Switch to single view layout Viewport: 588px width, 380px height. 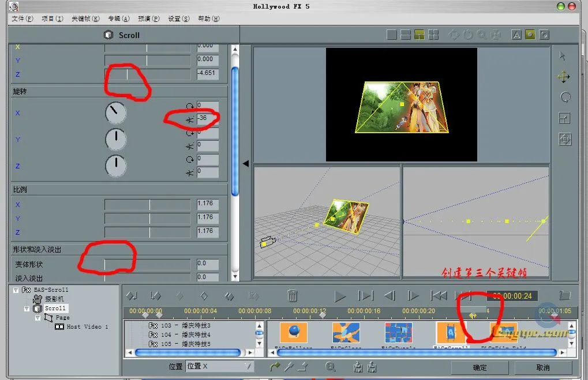click(391, 35)
